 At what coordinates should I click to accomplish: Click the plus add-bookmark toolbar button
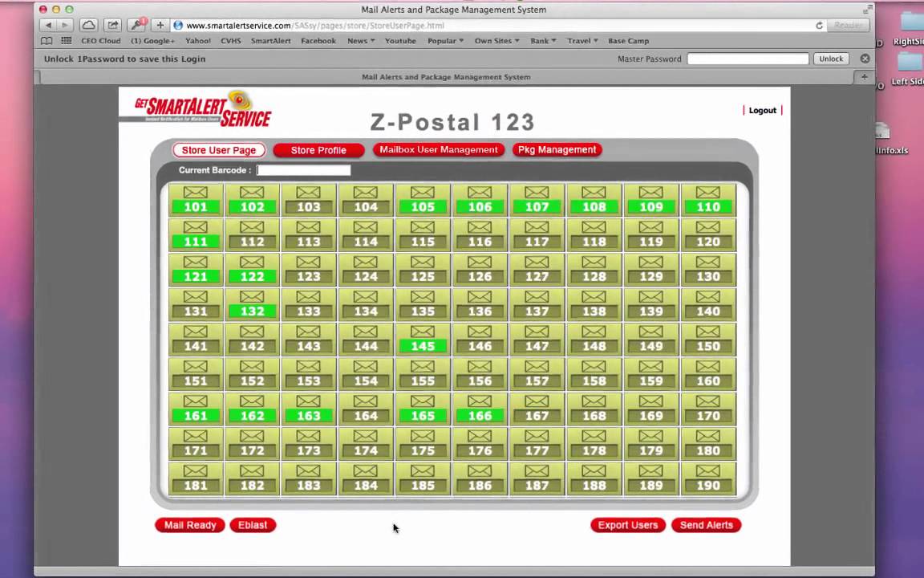pyautogui.click(x=160, y=26)
